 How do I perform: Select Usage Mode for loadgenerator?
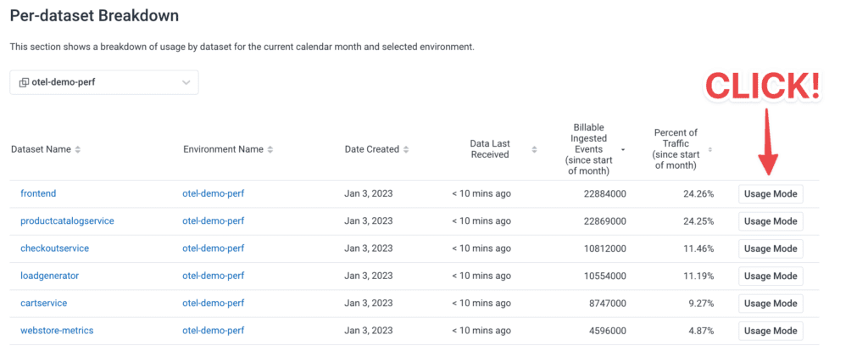[x=771, y=276]
